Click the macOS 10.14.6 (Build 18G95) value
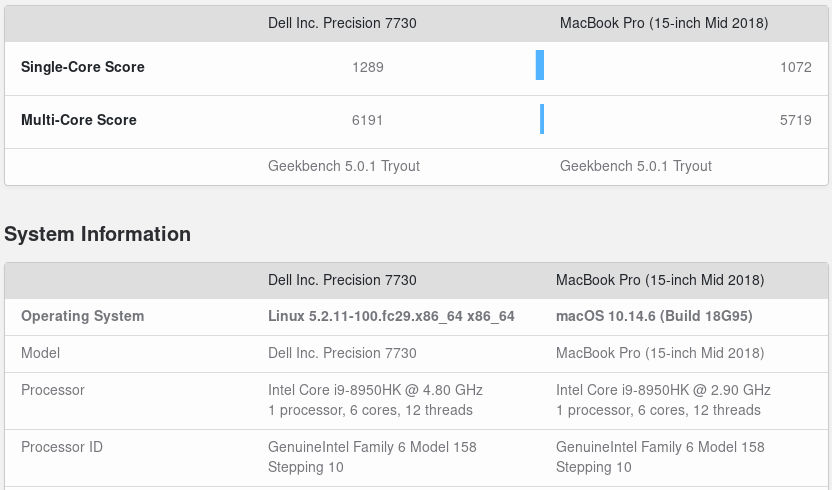Image resolution: width=832 pixels, height=490 pixels. (654, 316)
